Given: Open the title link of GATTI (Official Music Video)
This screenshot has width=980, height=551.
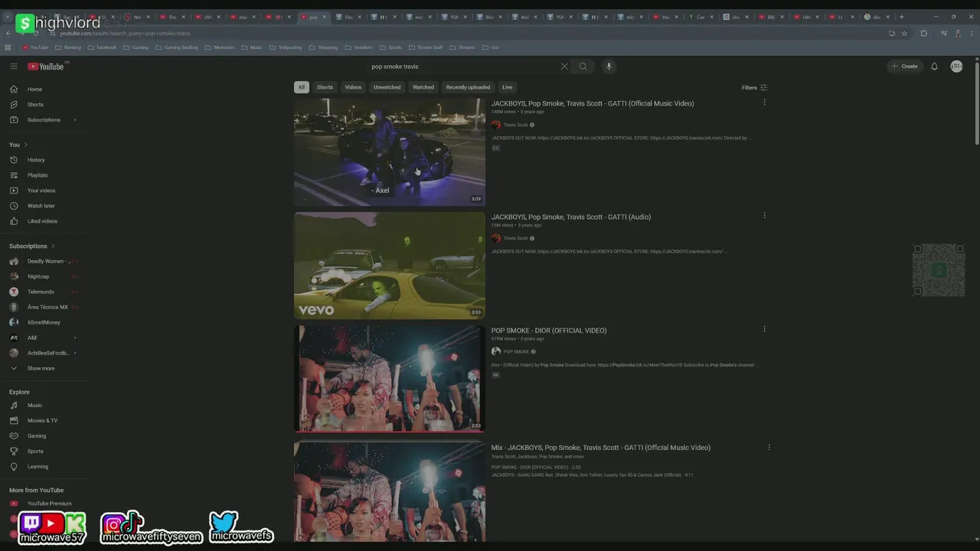Looking at the screenshot, I should point(593,103).
